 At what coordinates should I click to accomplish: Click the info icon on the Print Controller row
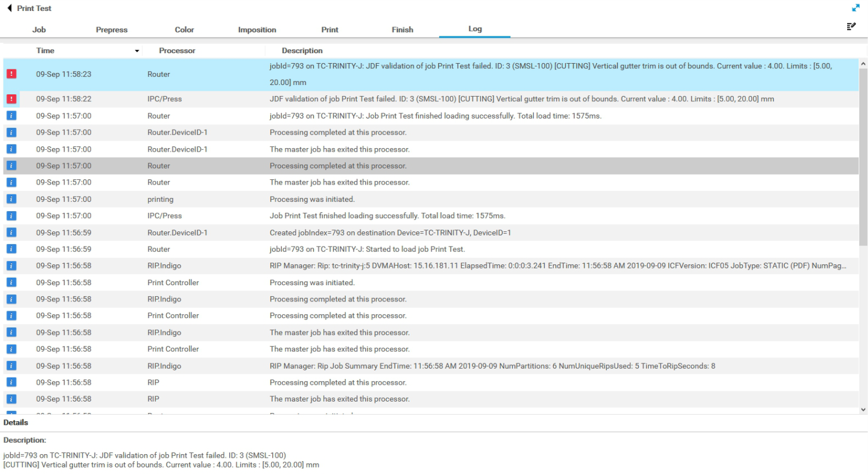[11, 282]
